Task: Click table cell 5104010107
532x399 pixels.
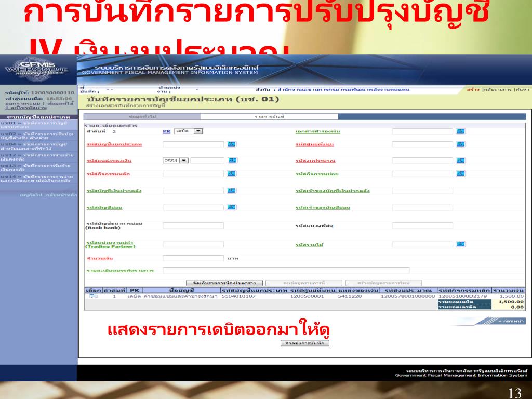Action: tap(238, 296)
